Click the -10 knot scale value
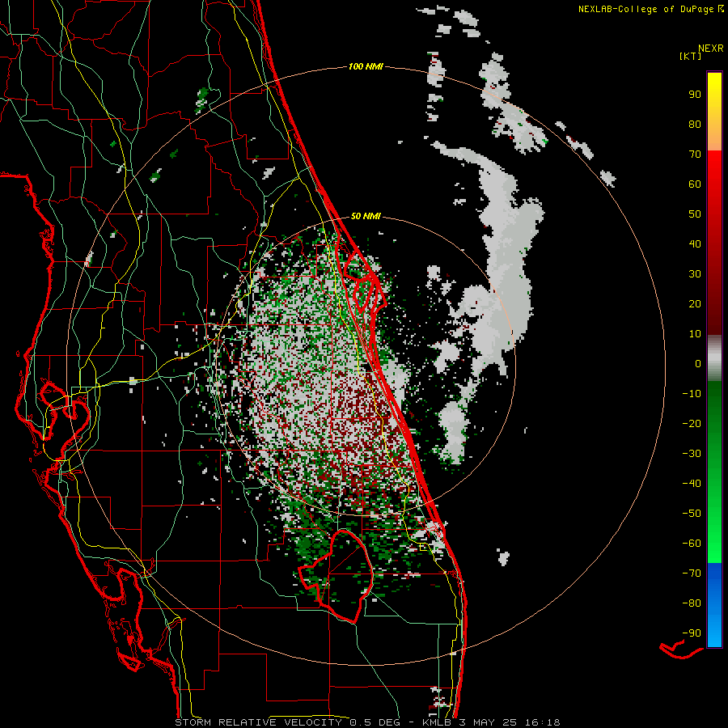 pos(692,394)
